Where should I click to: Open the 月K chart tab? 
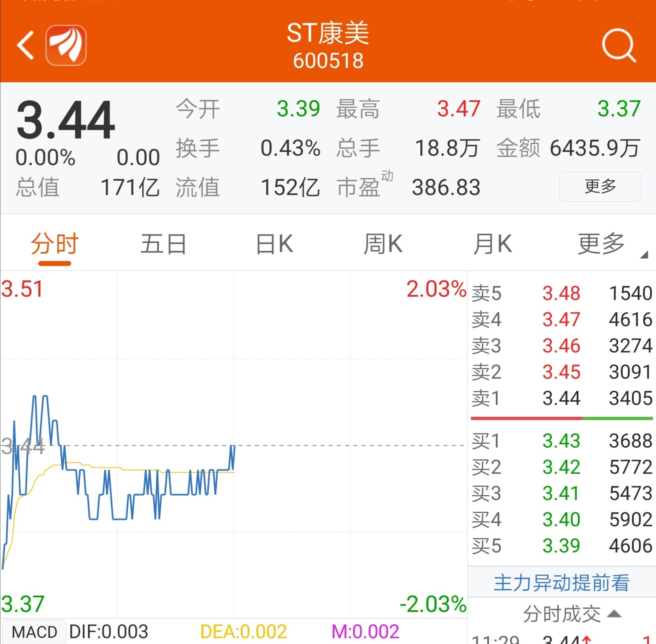pos(492,244)
